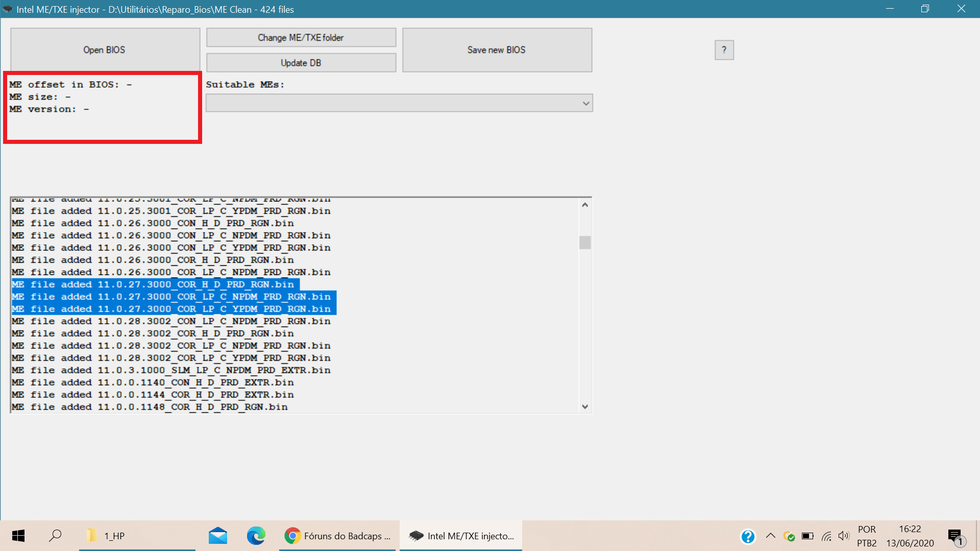The image size is (980, 551).
Task: Select line 11.0.28.3002_COR_H_D_PRD_RGN.bin
Action: [x=153, y=334]
